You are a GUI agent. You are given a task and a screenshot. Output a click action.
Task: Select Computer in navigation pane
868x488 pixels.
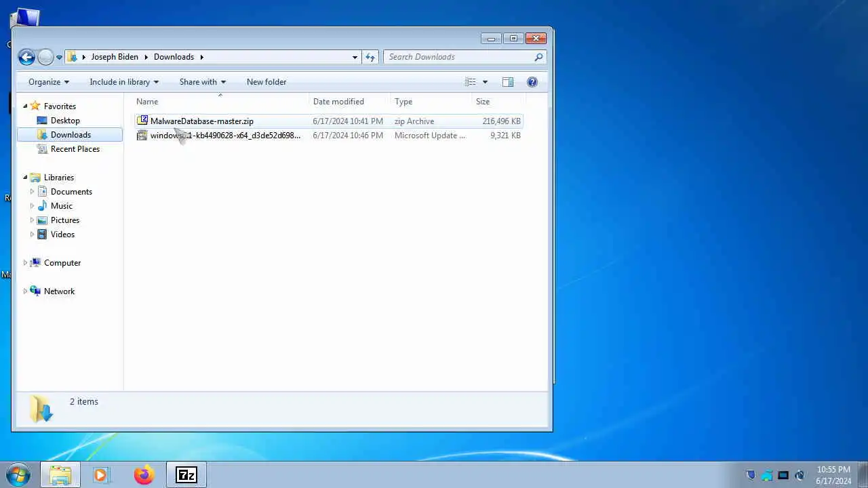(x=62, y=263)
